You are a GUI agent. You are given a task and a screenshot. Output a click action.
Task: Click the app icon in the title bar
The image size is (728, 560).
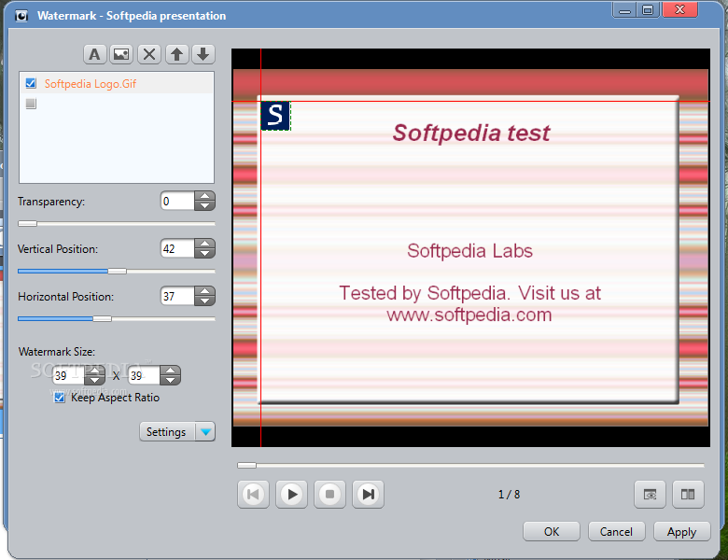click(x=21, y=16)
